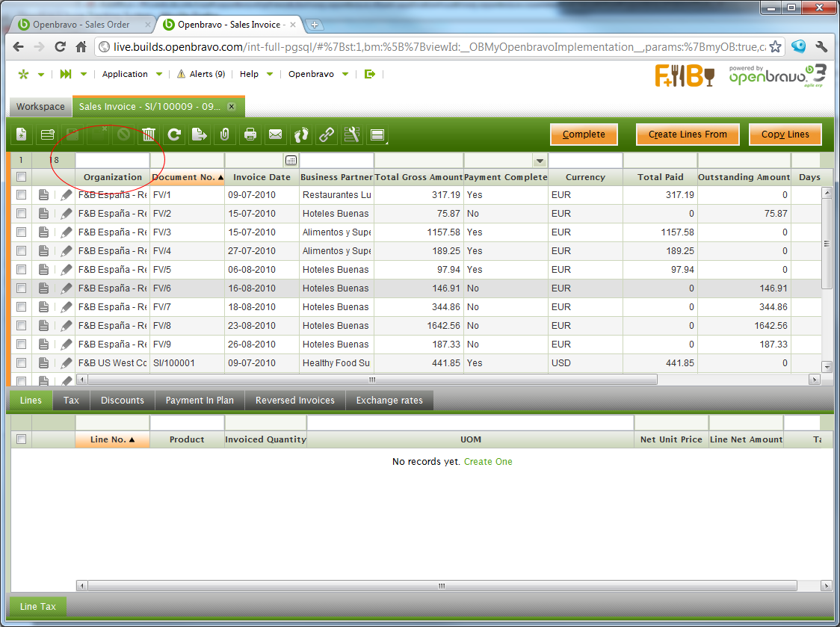
Task: Click the Delete record trash icon
Action: [149, 135]
